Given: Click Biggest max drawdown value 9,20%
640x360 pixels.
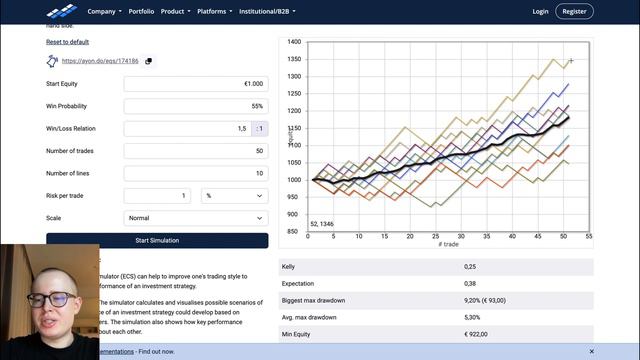Looking at the screenshot, I should point(485,300).
